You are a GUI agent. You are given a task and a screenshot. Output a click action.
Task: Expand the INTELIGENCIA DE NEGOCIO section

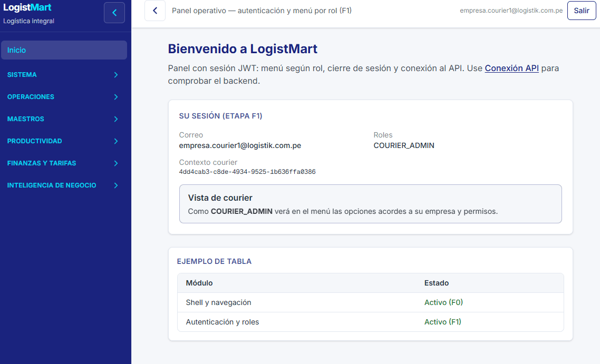[x=115, y=185]
